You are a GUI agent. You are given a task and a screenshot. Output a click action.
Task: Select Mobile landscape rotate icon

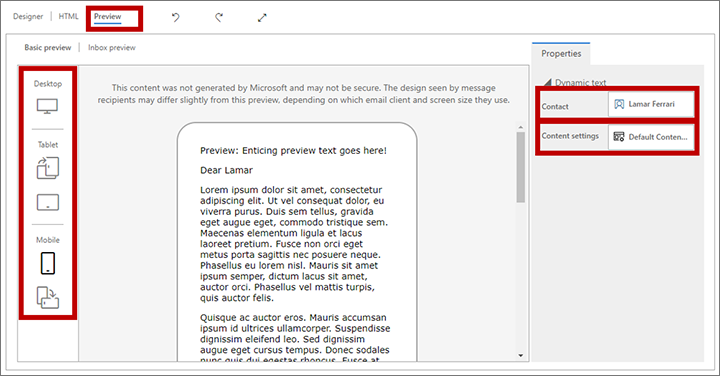48,297
